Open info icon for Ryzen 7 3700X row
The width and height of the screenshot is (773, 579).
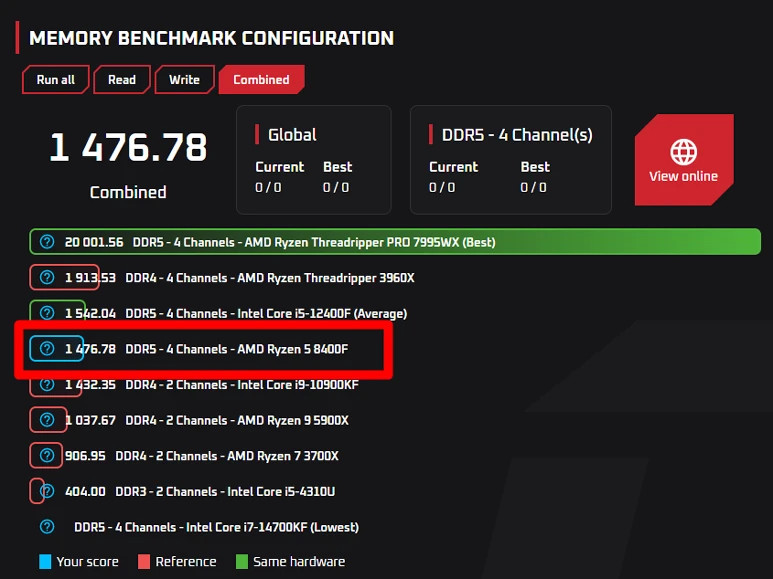click(x=47, y=455)
